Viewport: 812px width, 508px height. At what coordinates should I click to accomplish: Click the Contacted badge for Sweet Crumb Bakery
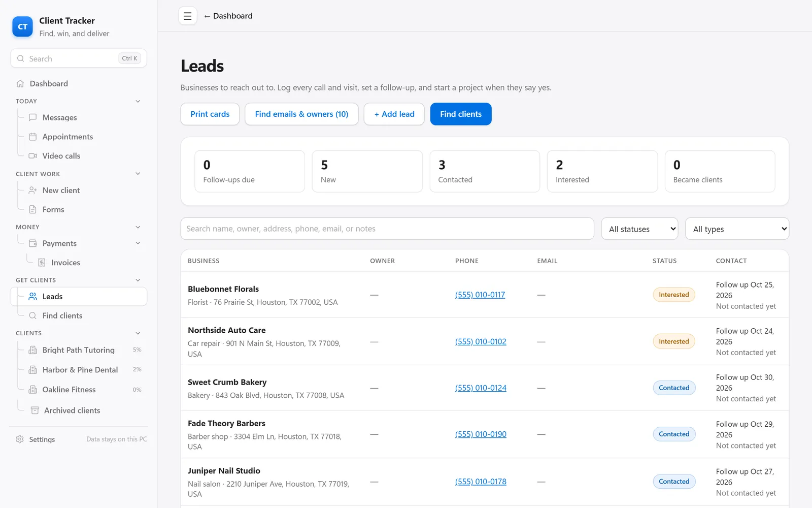click(674, 388)
